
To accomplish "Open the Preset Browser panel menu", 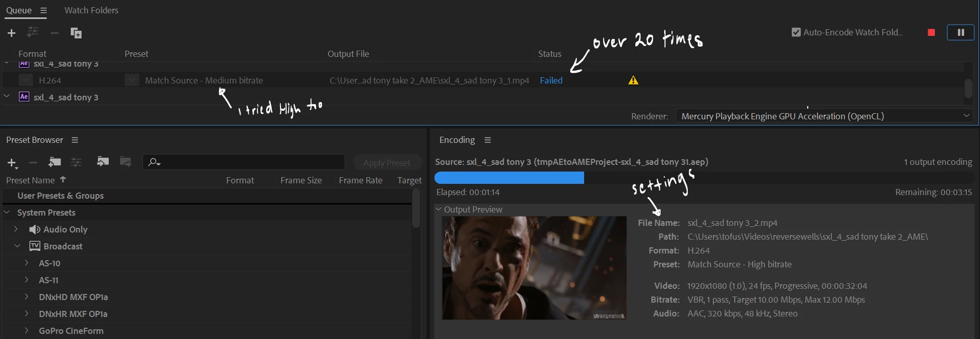I will click(x=75, y=140).
